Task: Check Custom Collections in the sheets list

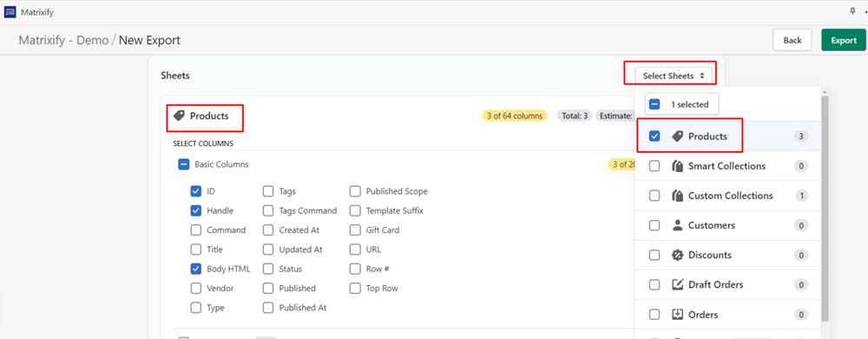Action: coord(654,196)
